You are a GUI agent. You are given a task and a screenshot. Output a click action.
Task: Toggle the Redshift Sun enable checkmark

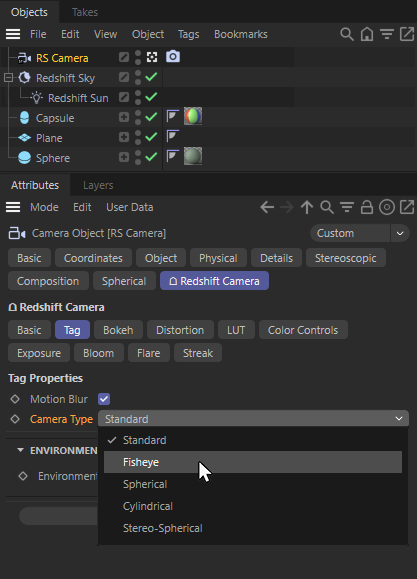(151, 97)
